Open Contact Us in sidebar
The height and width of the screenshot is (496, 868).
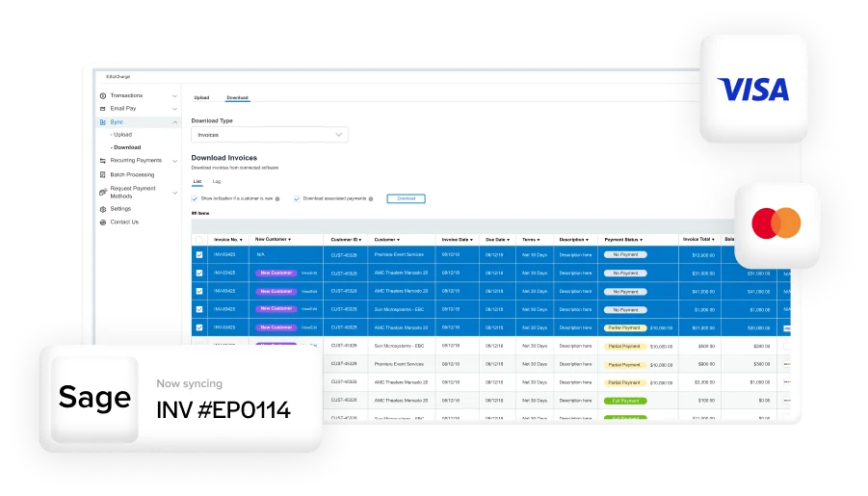124,222
